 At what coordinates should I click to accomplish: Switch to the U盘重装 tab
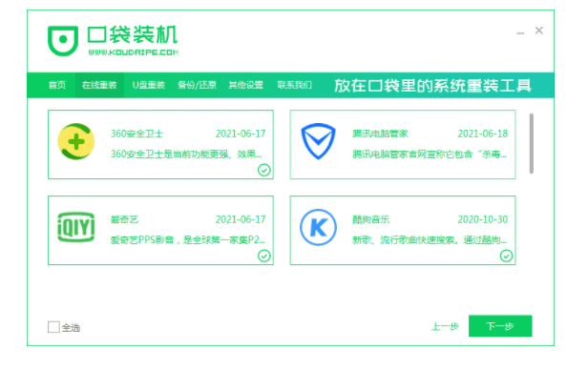(149, 85)
